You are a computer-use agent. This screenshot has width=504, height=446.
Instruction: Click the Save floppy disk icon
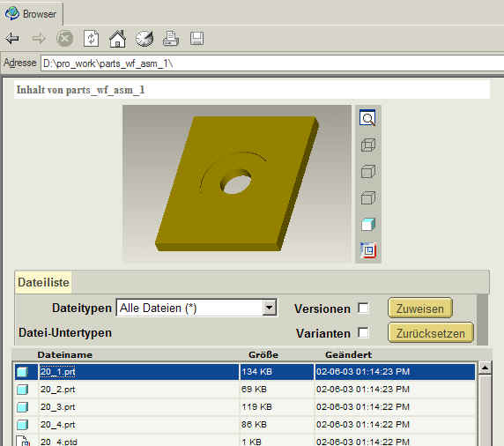click(x=196, y=39)
